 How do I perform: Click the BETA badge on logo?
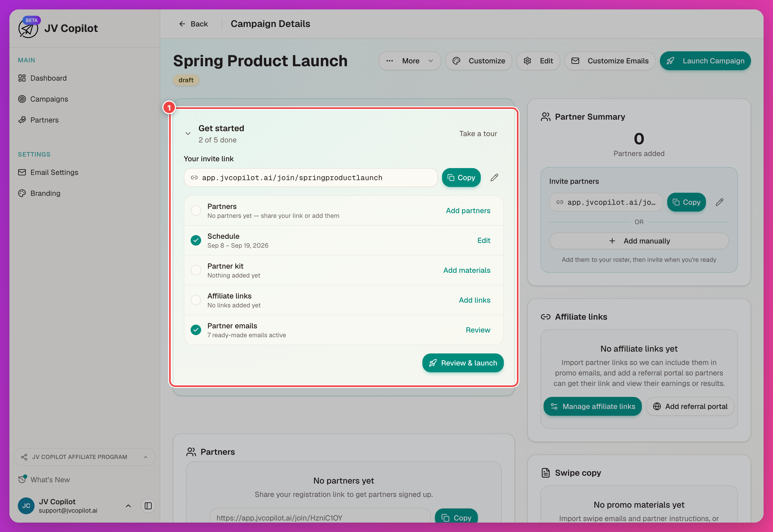pos(31,20)
